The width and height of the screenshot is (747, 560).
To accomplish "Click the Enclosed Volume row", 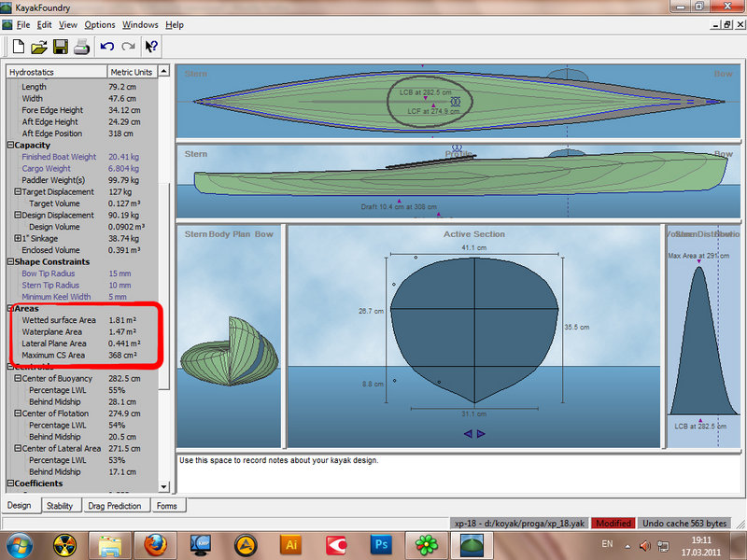I will click(x=82, y=250).
